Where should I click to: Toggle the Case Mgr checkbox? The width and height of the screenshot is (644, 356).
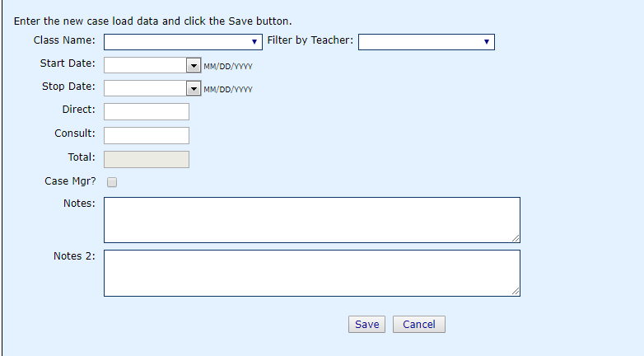[x=112, y=182]
